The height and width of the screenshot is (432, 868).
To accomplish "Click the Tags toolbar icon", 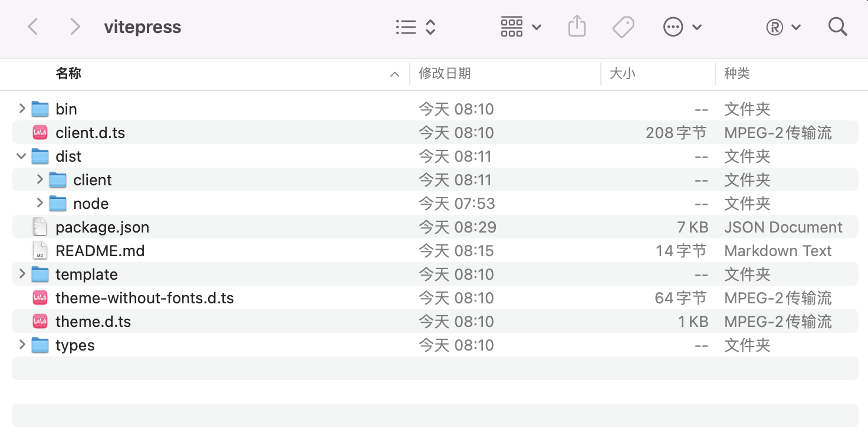I will tap(623, 27).
